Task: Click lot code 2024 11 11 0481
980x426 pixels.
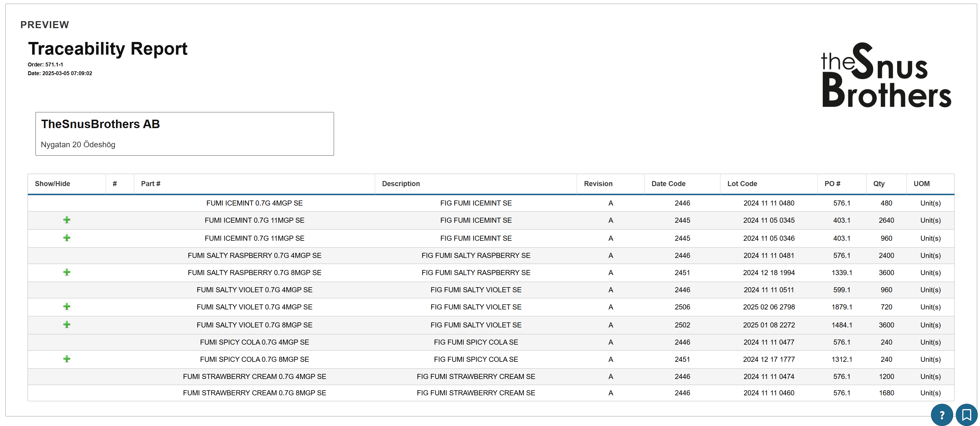Action: (x=769, y=255)
